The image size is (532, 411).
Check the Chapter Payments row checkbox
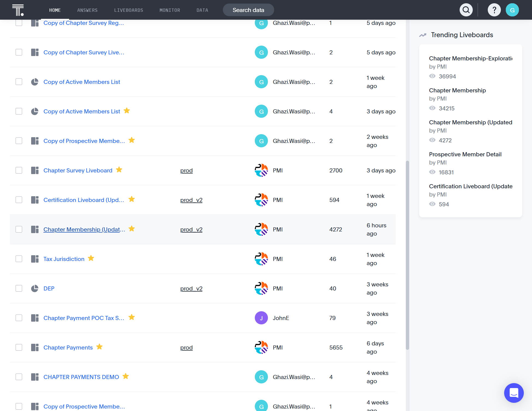19,348
